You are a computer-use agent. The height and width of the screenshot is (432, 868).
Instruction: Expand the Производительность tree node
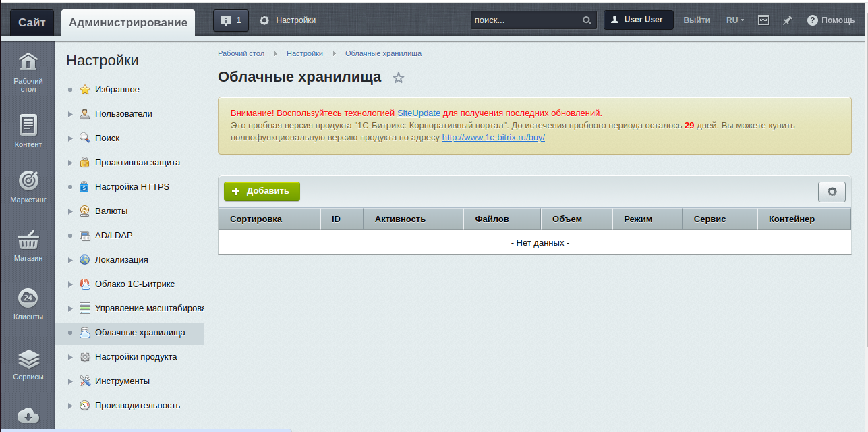point(70,406)
